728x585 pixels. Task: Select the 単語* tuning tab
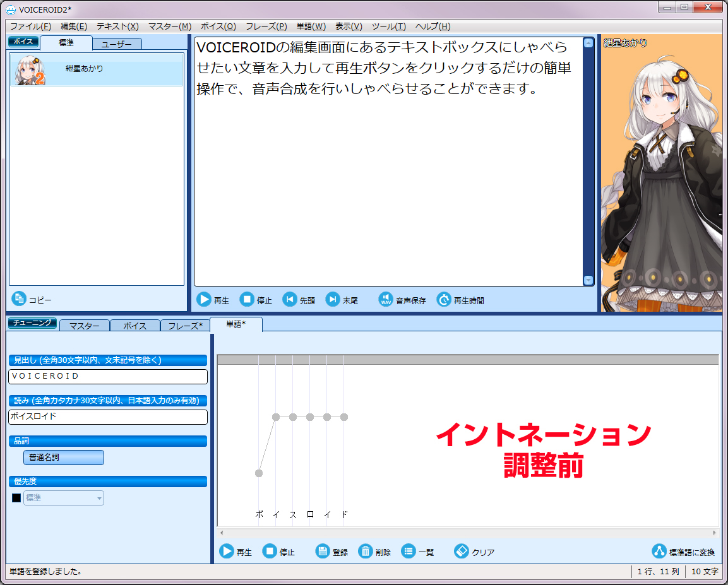coord(236,324)
